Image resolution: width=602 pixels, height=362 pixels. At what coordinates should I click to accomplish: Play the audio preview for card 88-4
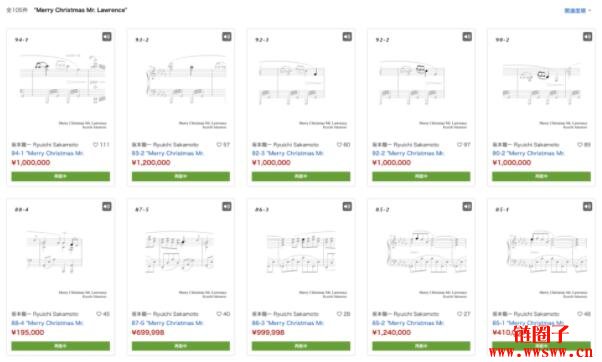[106, 207]
